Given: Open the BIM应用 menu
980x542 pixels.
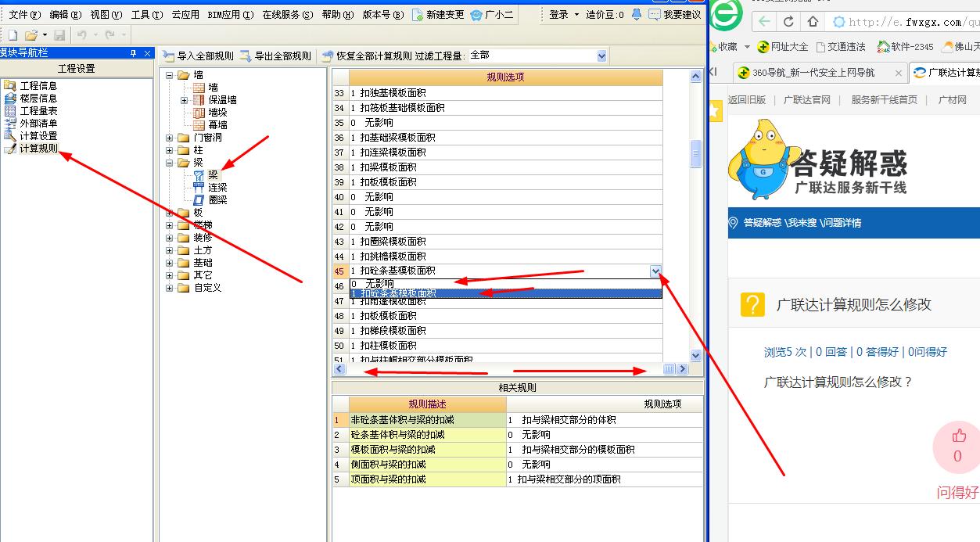Looking at the screenshot, I should tap(231, 15).
